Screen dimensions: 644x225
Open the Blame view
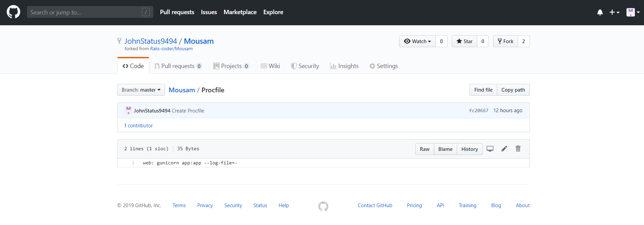pos(445,149)
